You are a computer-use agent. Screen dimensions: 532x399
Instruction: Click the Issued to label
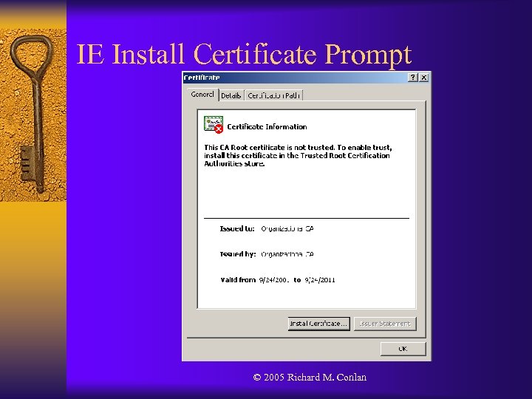click(237, 228)
